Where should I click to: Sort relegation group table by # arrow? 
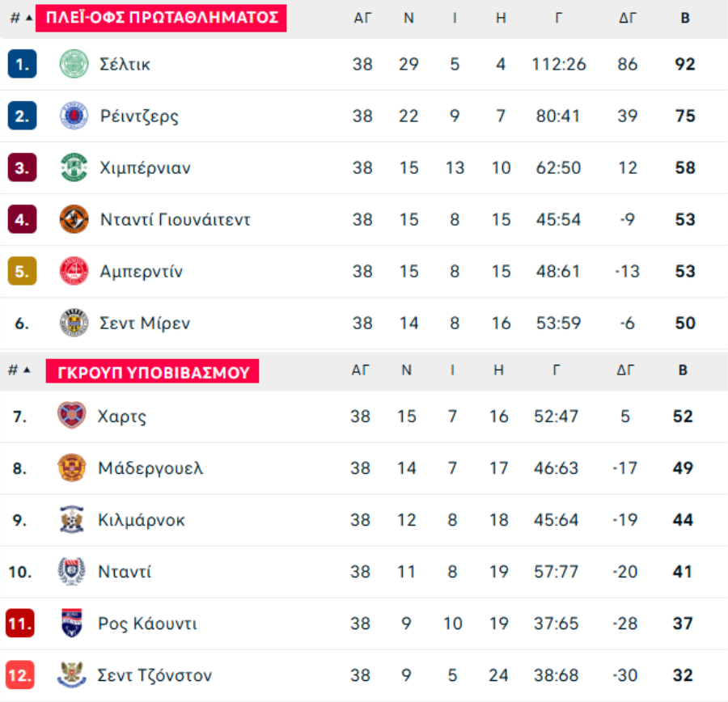pos(27,370)
